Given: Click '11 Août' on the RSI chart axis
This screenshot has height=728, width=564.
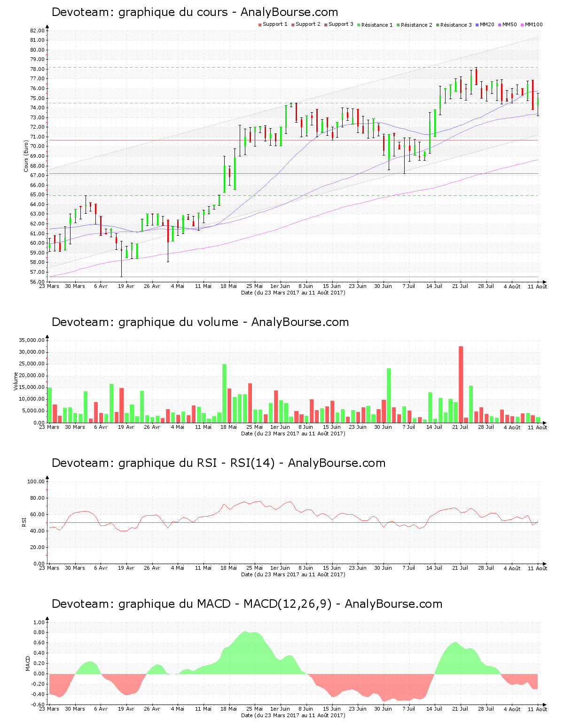Looking at the screenshot, I should [537, 568].
